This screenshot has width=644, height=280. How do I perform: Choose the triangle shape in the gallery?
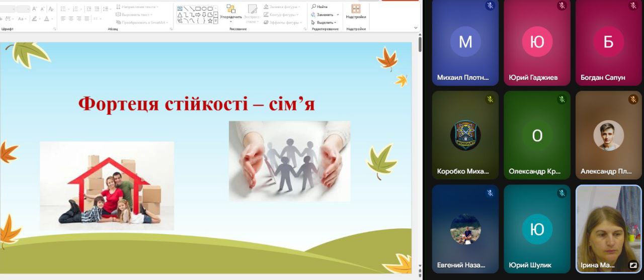180,15
